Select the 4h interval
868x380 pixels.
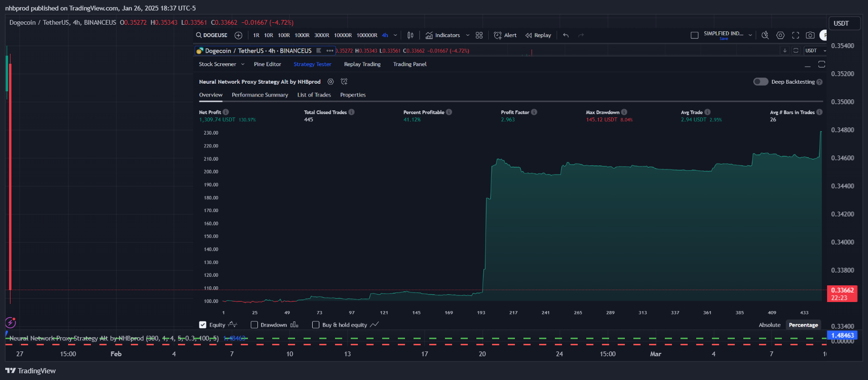385,35
